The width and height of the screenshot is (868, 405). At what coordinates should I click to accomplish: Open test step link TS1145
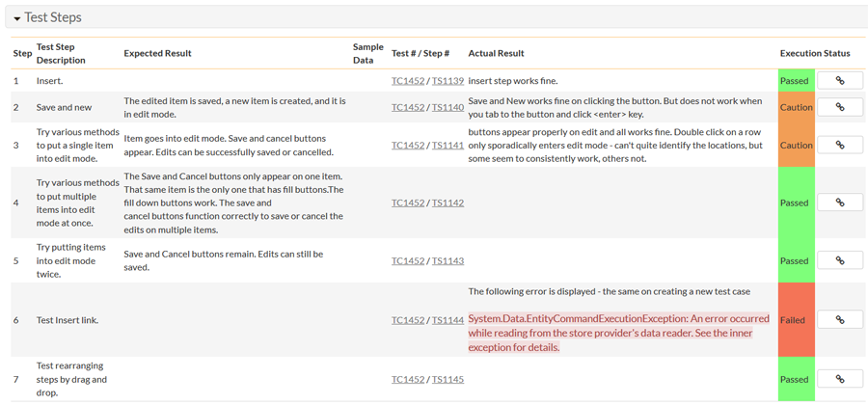[448, 379]
